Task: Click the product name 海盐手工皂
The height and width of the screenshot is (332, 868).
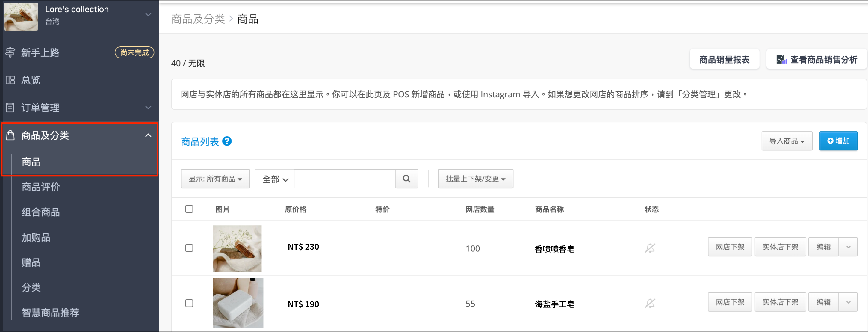Action: pos(555,304)
